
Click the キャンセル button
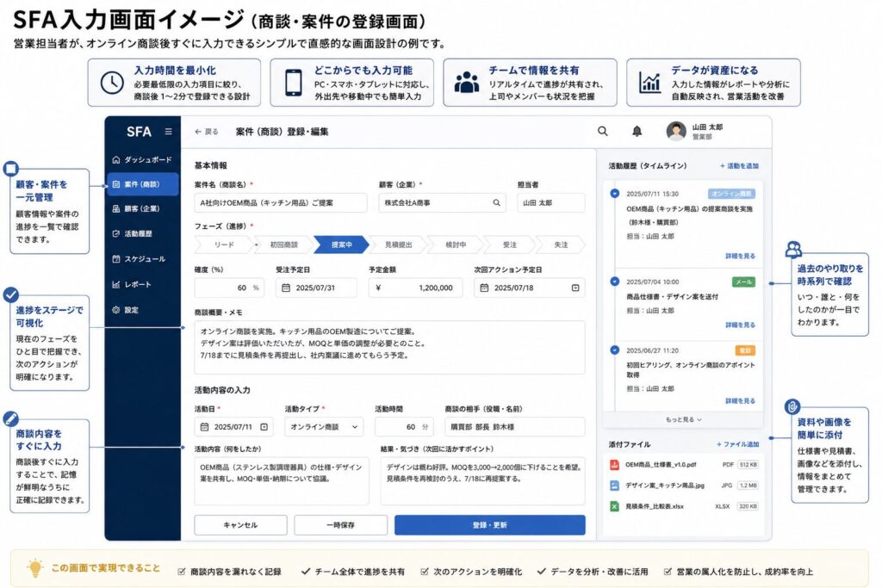241,525
